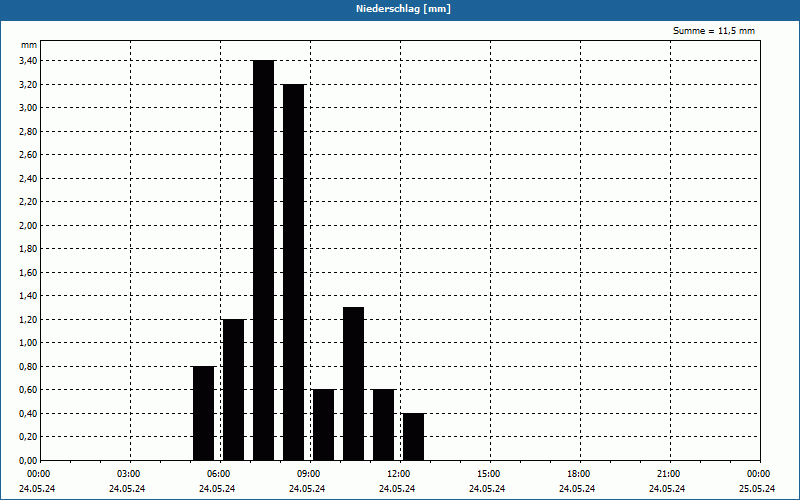Click the 1,00 y-axis label
The width and height of the screenshot is (800, 500).
(x=28, y=343)
